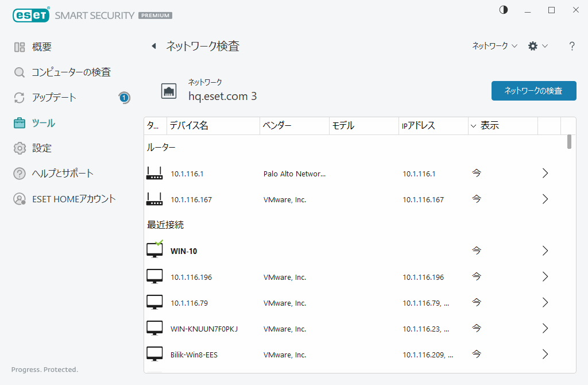Expand details for the WIN-10 device row
This screenshot has width=588, height=385.
click(x=545, y=250)
